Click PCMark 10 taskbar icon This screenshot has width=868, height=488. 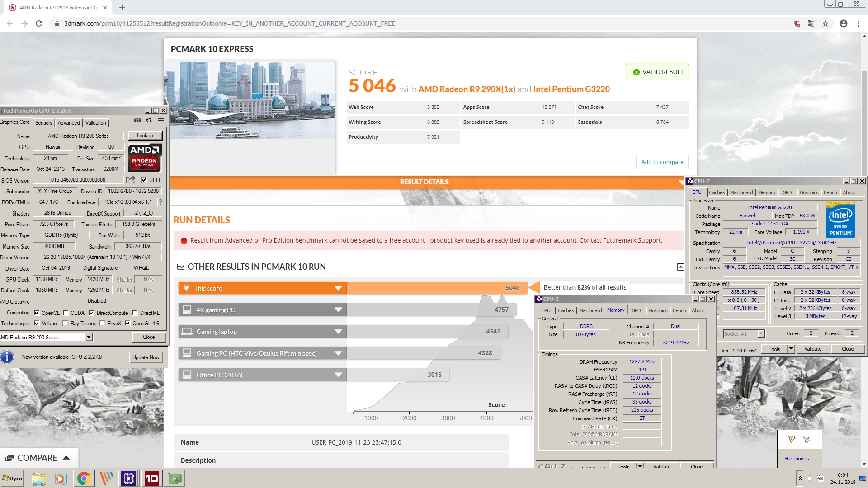click(x=151, y=479)
